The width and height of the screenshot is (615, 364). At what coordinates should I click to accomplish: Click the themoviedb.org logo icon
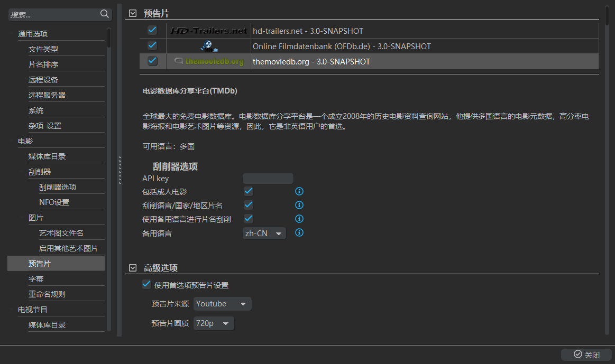coord(208,61)
